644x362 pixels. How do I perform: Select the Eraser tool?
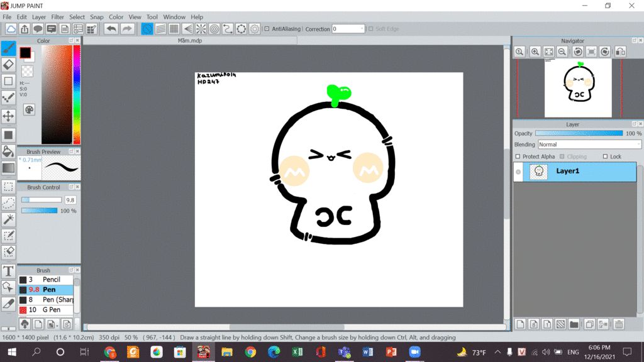[8, 65]
